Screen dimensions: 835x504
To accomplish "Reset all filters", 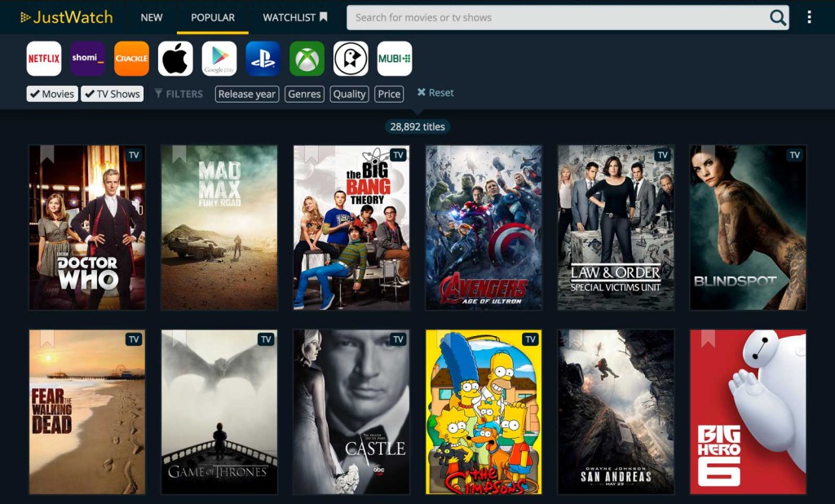I will [x=435, y=93].
